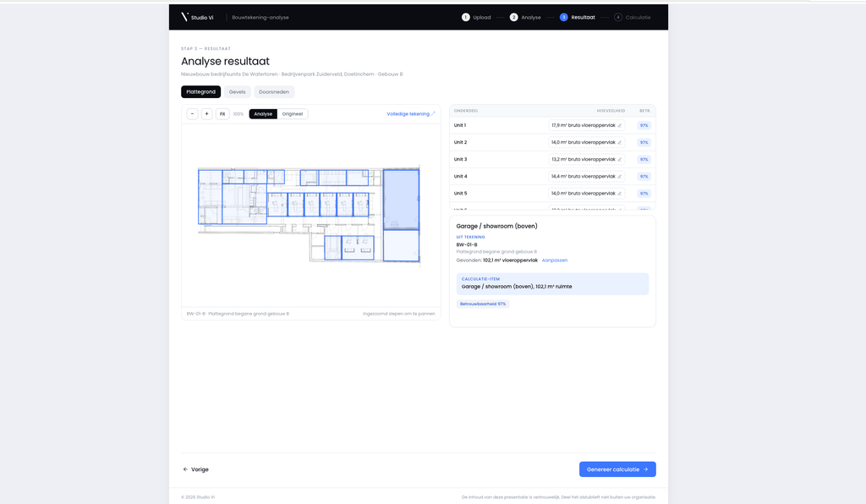Switch view to Origineel drawing

[x=292, y=113]
